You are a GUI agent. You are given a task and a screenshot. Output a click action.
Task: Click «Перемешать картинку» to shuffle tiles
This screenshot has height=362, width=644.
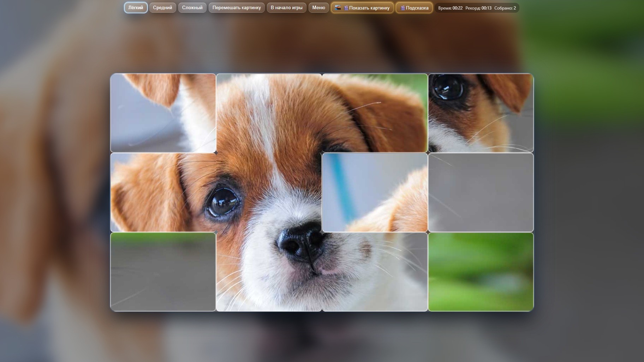pyautogui.click(x=237, y=7)
